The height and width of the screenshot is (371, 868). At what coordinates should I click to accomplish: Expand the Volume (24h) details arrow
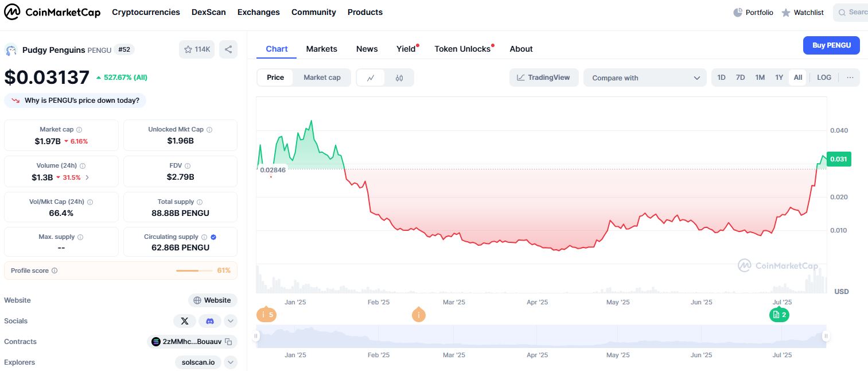(x=87, y=177)
